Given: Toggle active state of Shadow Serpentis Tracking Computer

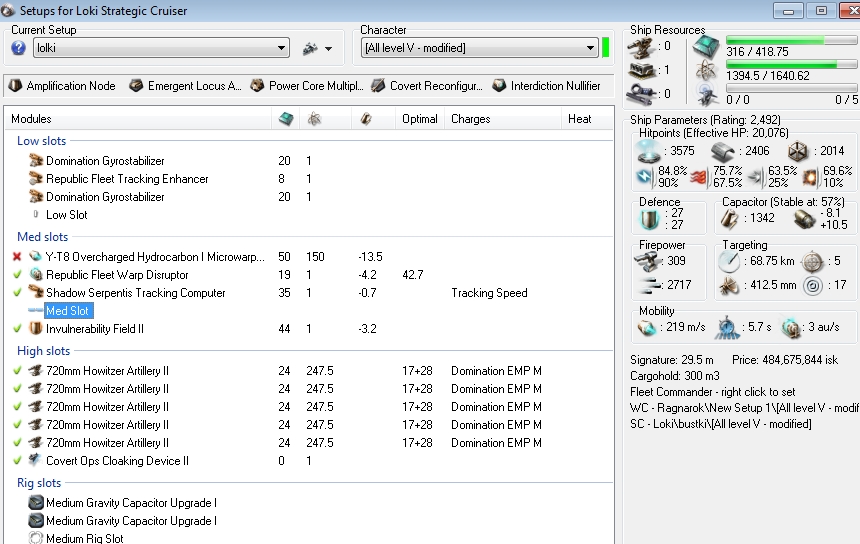Looking at the screenshot, I should tap(17, 292).
